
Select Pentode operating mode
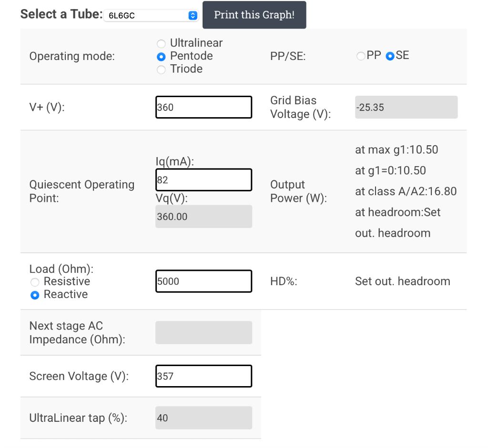tap(162, 56)
